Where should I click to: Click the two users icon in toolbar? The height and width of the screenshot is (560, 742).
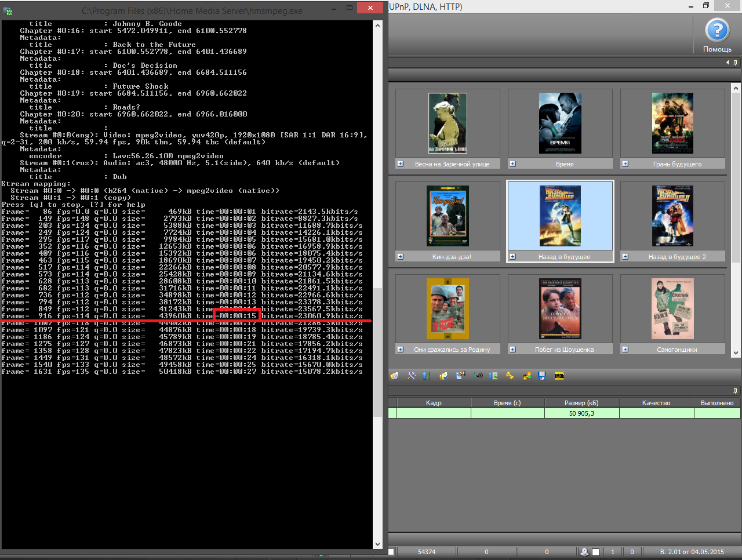point(527,376)
